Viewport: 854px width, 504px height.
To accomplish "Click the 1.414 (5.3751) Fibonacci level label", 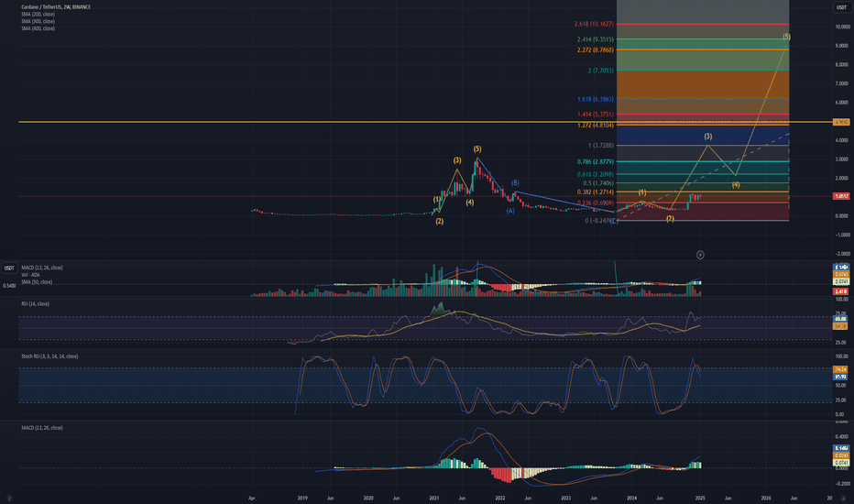I will (596, 115).
